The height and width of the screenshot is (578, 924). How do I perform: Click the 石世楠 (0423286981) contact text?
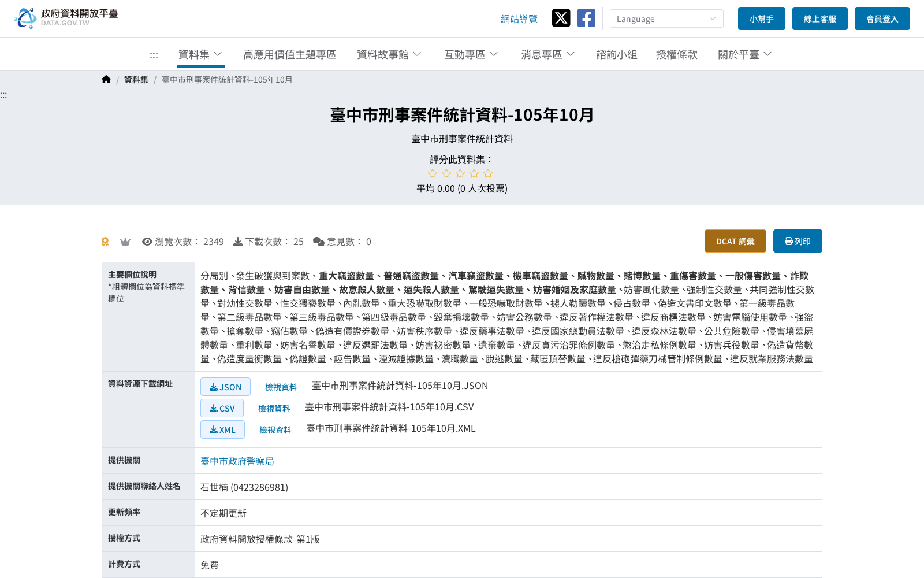[244, 487]
